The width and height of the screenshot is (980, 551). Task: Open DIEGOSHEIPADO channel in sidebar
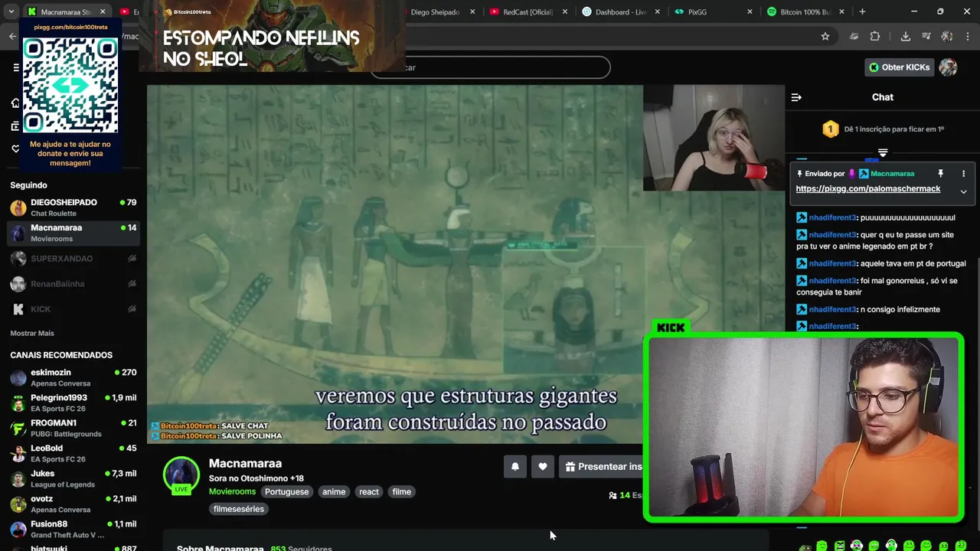pos(73,207)
